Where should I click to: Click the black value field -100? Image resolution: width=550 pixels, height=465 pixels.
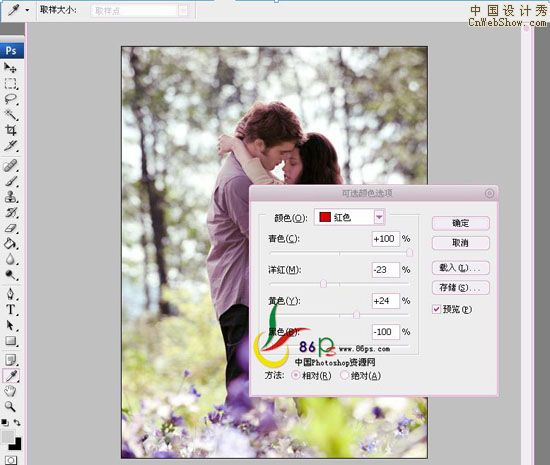[x=385, y=332]
